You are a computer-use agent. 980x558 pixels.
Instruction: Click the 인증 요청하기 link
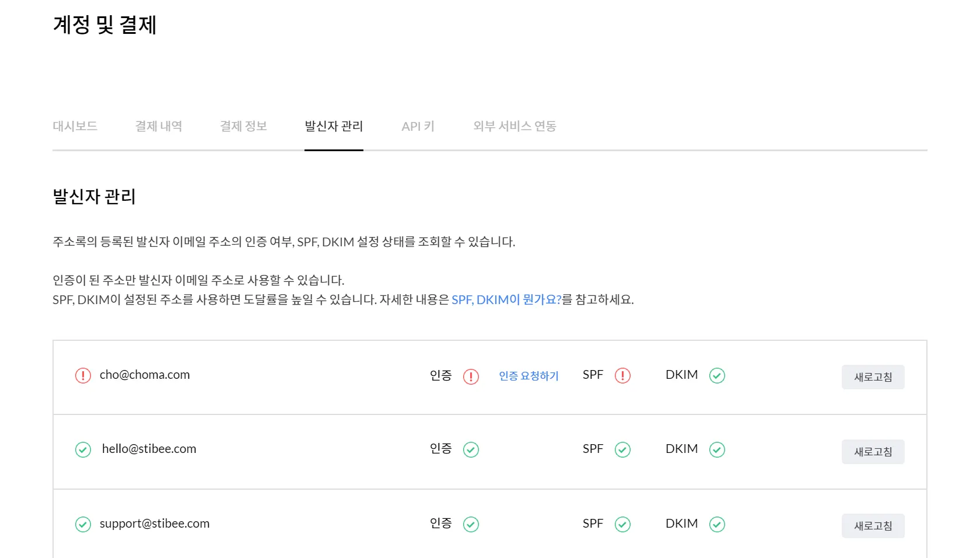[528, 376]
